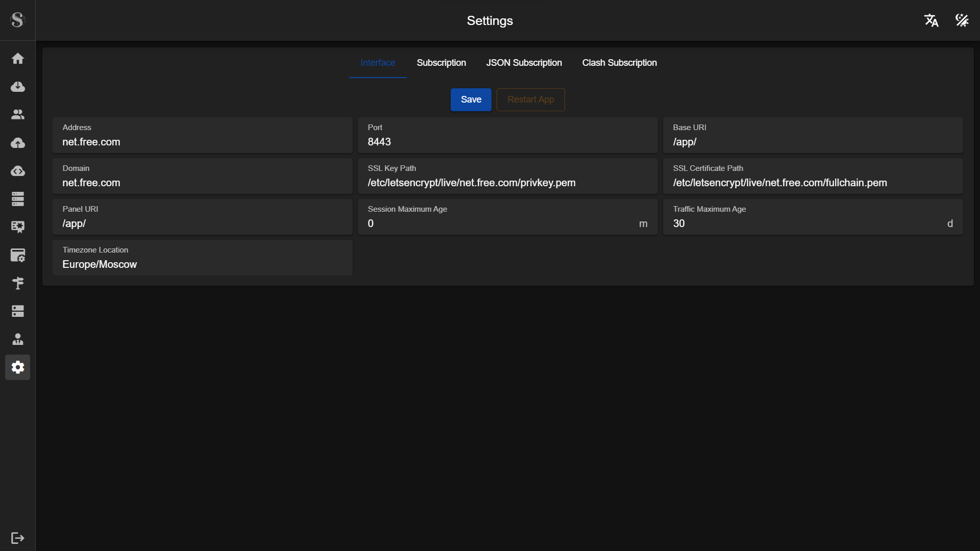
Task: Open the home dashboard icon in sidebar
Action: pyautogui.click(x=18, y=58)
